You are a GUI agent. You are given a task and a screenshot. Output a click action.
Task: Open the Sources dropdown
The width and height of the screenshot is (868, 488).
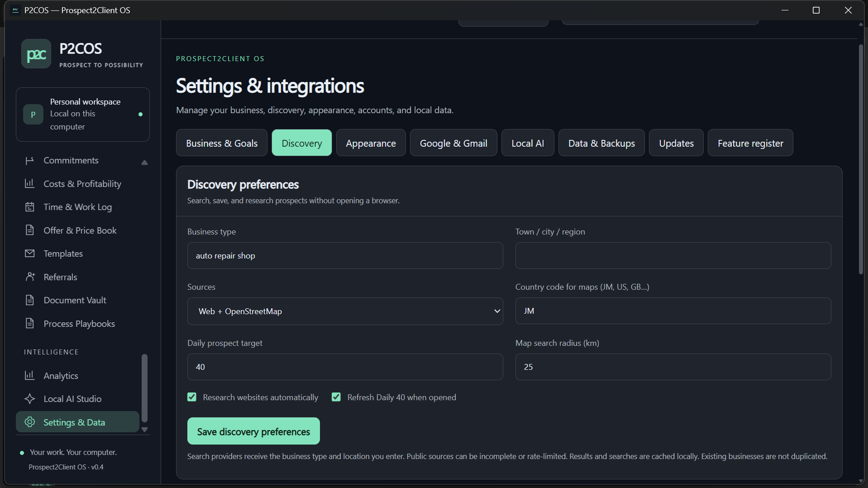tap(345, 311)
